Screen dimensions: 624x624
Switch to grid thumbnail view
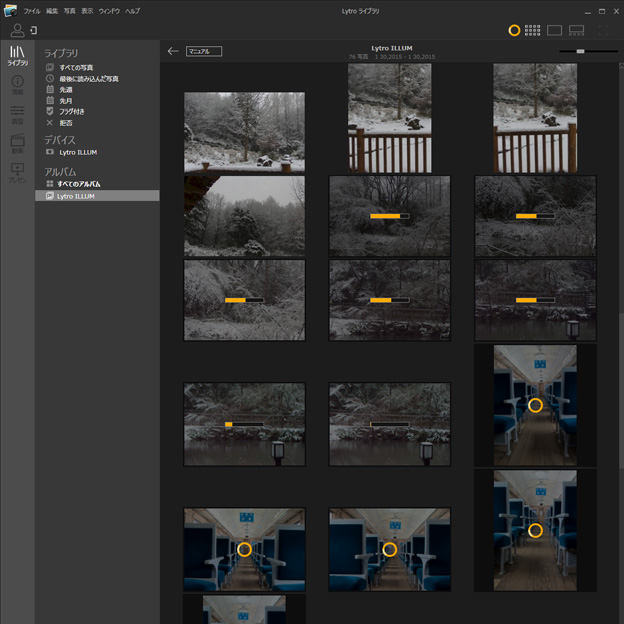[533, 30]
